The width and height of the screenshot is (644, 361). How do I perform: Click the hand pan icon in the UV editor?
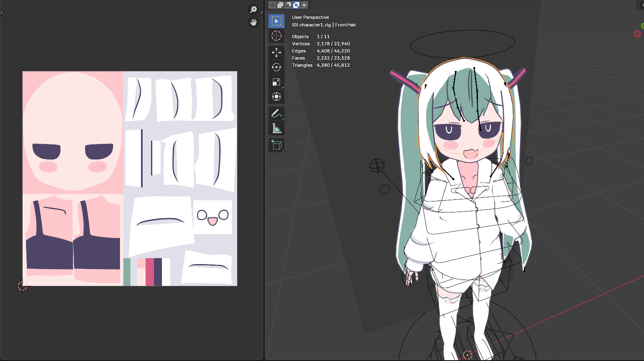pos(253,22)
